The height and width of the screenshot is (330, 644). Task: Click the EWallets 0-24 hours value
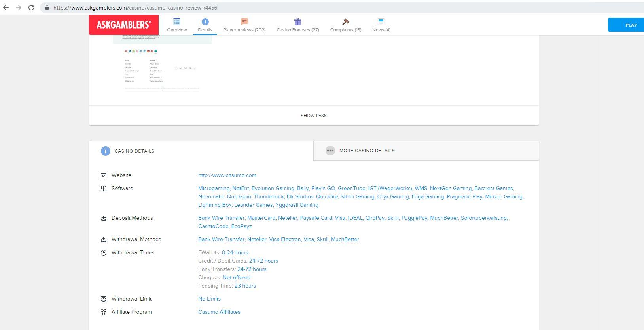pos(235,252)
